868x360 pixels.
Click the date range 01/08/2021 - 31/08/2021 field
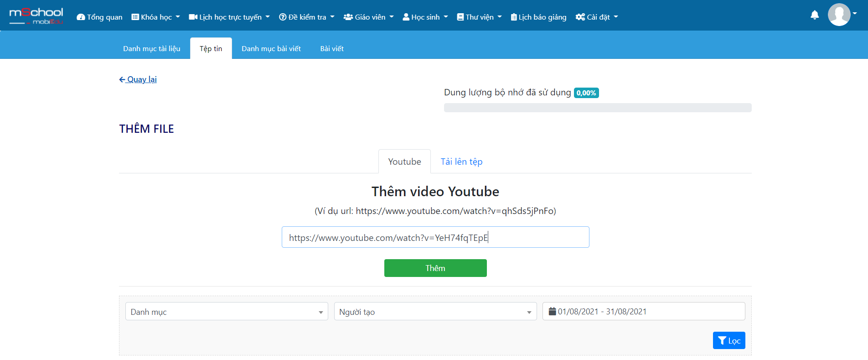[x=644, y=311]
